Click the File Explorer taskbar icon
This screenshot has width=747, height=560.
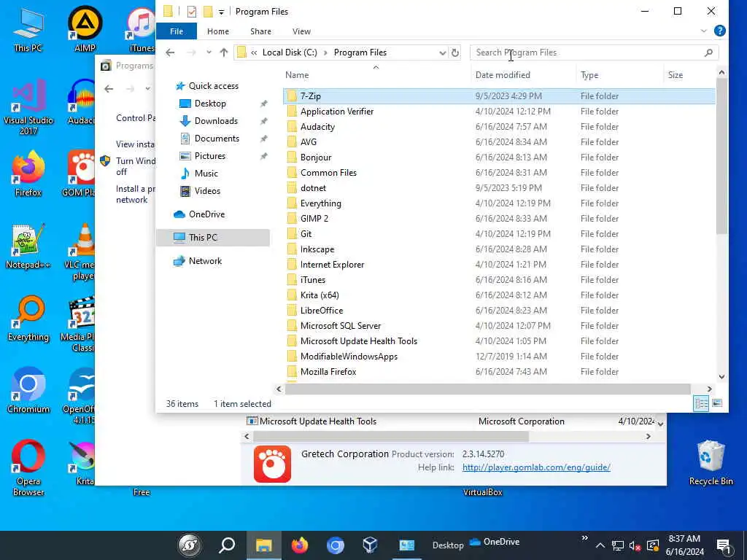pyautogui.click(x=264, y=545)
